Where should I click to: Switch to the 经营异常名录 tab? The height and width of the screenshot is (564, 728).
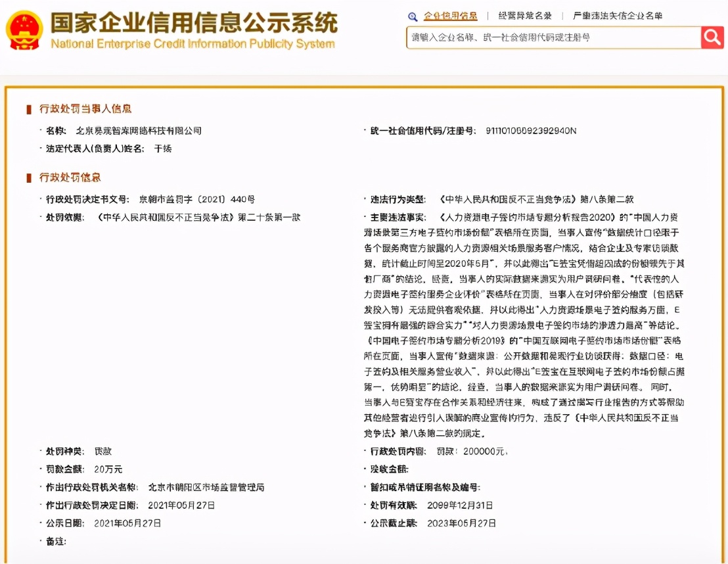click(524, 16)
